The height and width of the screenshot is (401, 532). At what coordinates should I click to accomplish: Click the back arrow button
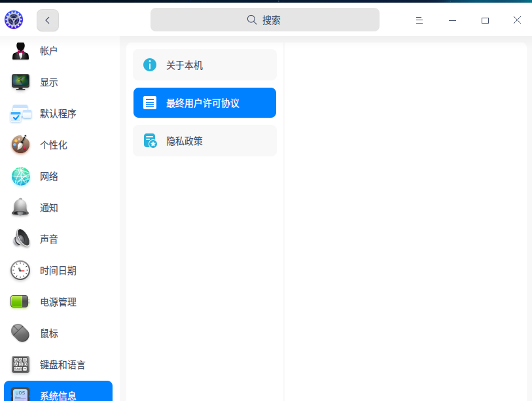tap(48, 20)
